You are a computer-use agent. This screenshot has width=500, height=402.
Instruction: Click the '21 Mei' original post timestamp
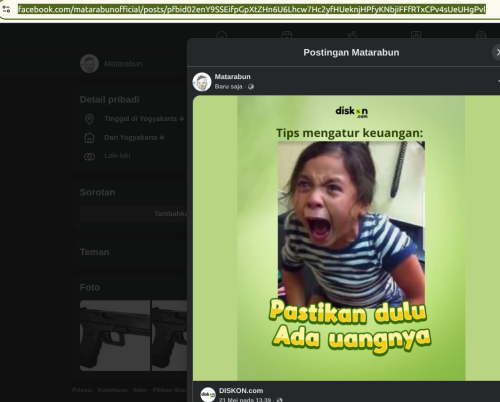(245, 399)
